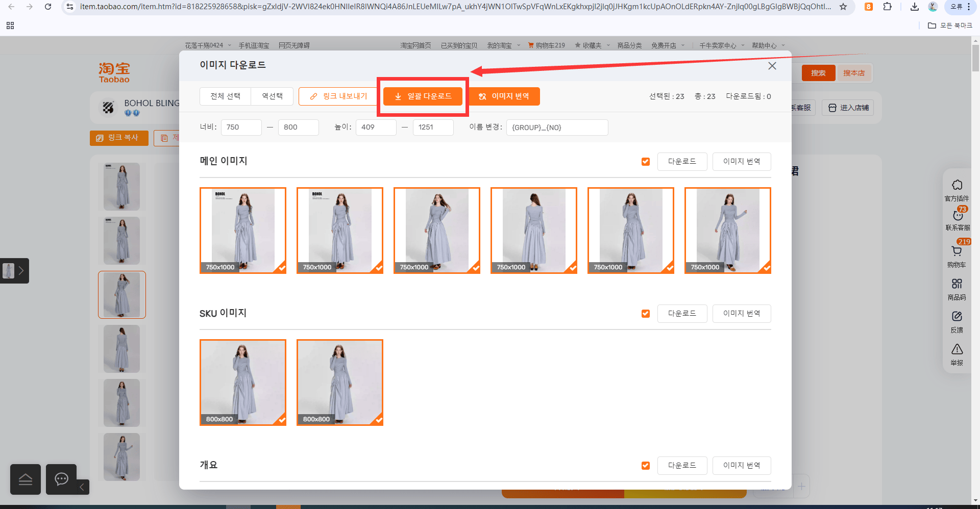Open the chat bubble icon at bottom left
This screenshot has width=980, height=509.
point(61,479)
